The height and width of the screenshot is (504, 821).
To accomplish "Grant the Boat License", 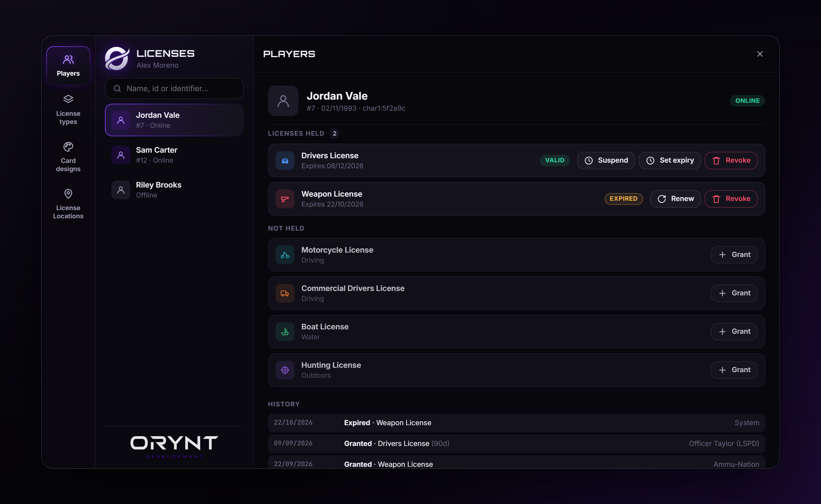I will click(734, 331).
